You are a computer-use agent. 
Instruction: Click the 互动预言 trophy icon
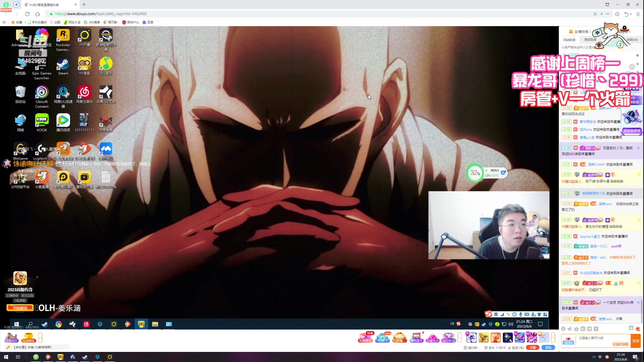pyautogui.click(x=29, y=337)
